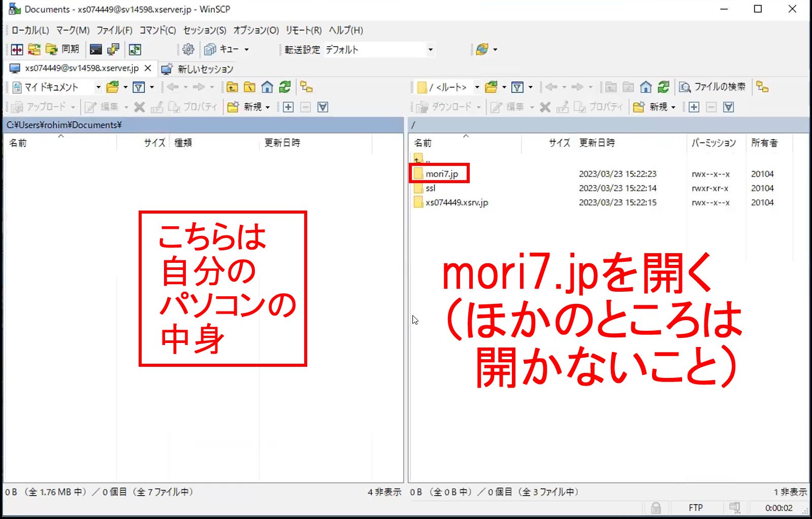Refresh the remote panel

click(663, 87)
